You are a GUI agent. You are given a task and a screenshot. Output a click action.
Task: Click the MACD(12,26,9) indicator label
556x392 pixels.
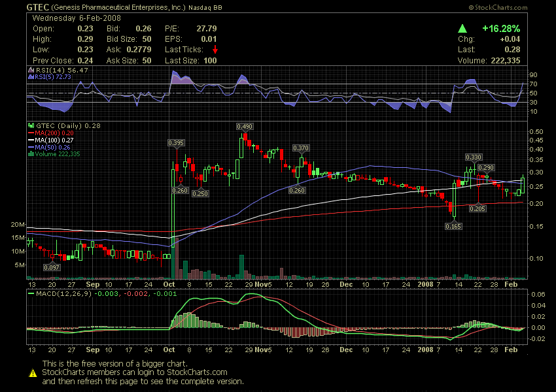[x=63, y=293]
